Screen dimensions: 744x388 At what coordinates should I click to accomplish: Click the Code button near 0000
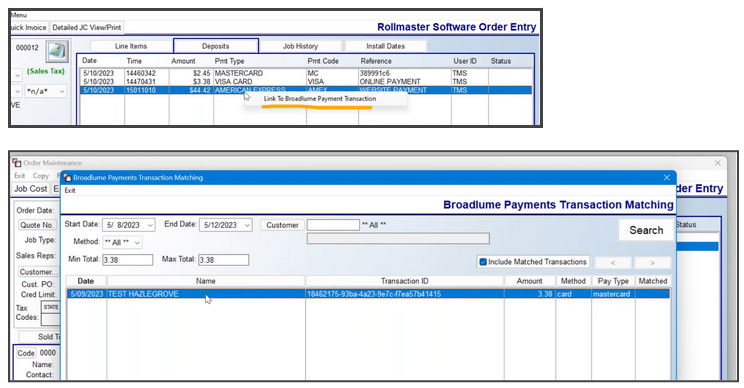click(26, 353)
